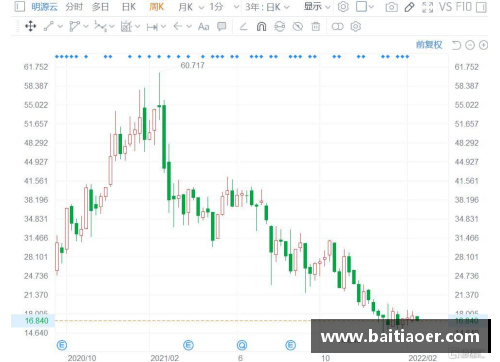Expand the 1分 minute interval dropdown arrow
Image resolution: width=500 pixels, height=362 pixels.
pyautogui.click(x=236, y=7)
